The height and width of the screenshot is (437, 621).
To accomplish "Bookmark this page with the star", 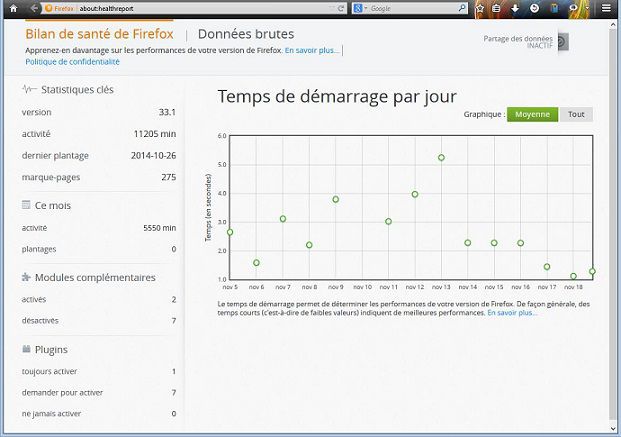I will (x=480, y=8).
